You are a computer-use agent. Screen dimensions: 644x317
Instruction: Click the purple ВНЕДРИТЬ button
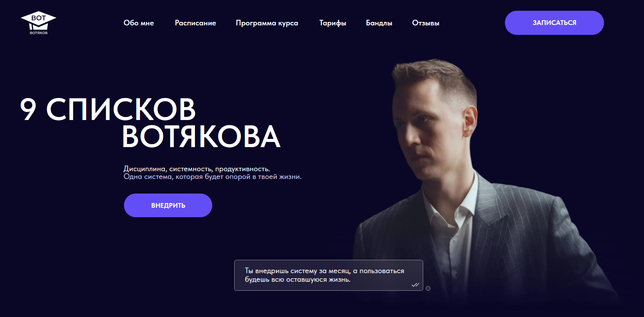(168, 205)
